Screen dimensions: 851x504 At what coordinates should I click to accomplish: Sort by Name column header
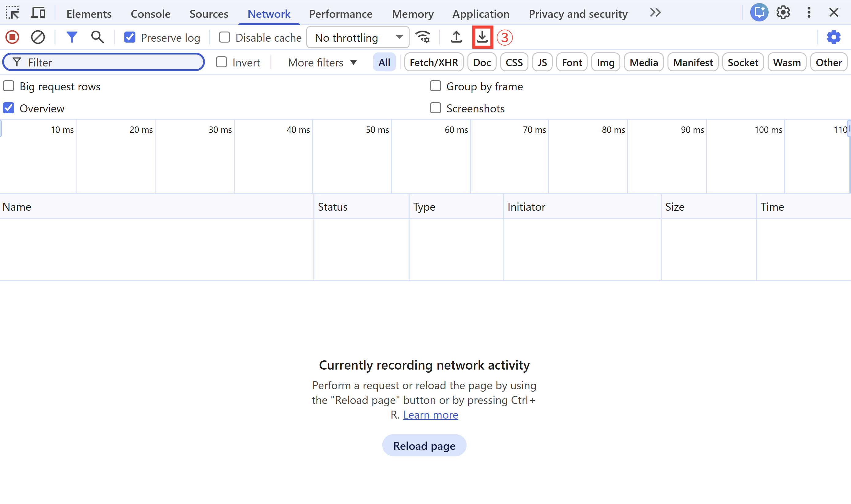157,207
